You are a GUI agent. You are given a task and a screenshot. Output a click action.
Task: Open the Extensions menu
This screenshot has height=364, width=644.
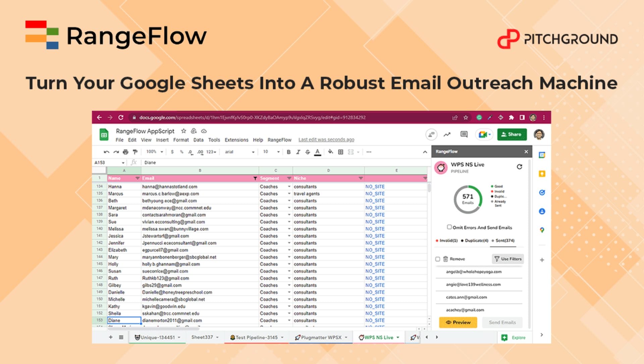tap(236, 140)
